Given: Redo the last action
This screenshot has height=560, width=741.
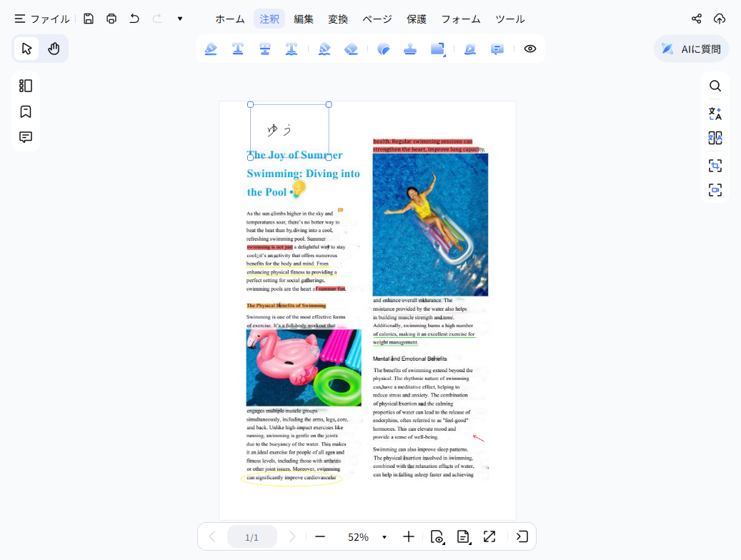Looking at the screenshot, I should (x=157, y=19).
